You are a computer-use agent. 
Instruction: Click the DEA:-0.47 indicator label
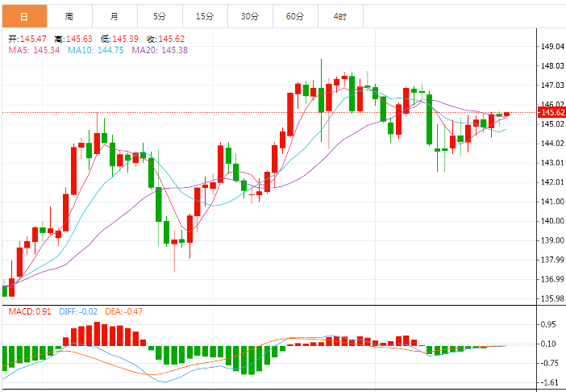pos(124,311)
